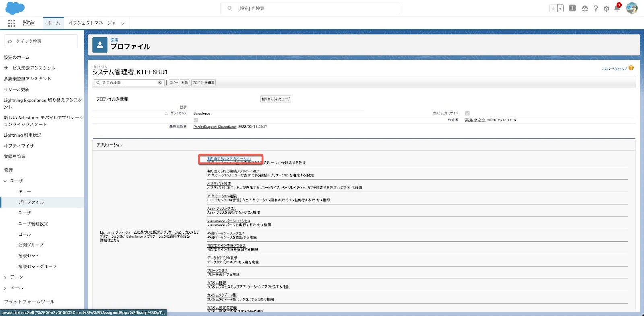Open 設定のホーム in the sidebar
The image size is (644, 316).
17,57
